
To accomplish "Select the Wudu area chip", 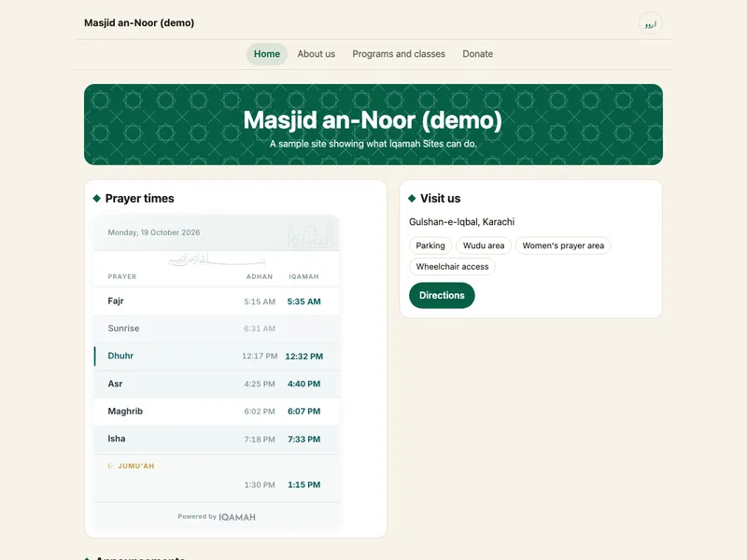I will point(484,245).
